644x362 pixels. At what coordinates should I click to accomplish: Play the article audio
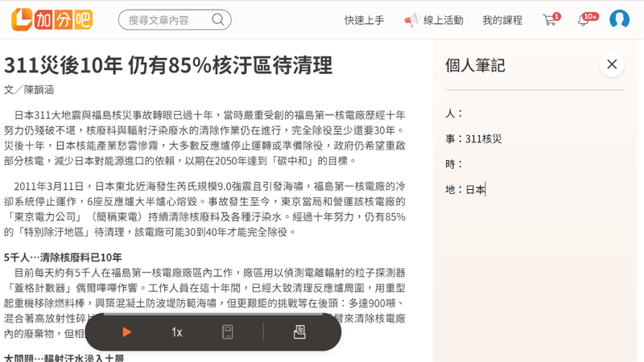126,332
